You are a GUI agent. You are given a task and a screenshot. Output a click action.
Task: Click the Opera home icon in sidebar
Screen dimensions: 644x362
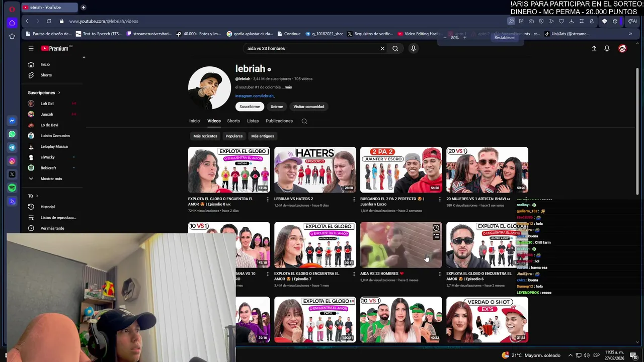12,23
